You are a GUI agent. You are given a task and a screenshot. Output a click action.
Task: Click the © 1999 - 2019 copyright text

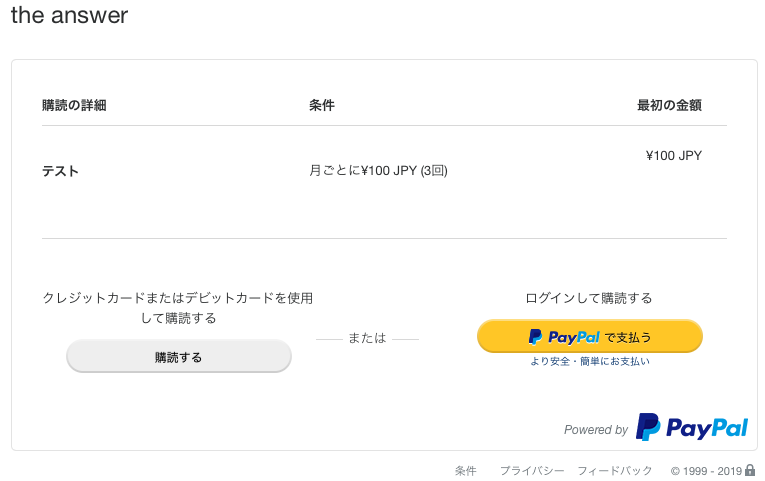coord(706,471)
